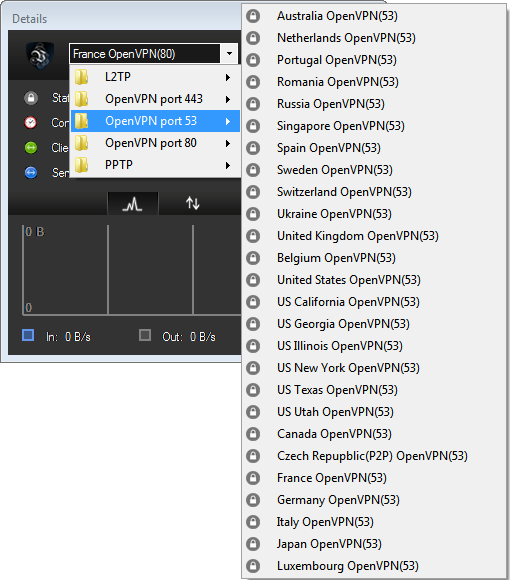Select OpenVPN port 53 menu entry
This screenshot has height=580, width=510.
pyautogui.click(x=155, y=121)
